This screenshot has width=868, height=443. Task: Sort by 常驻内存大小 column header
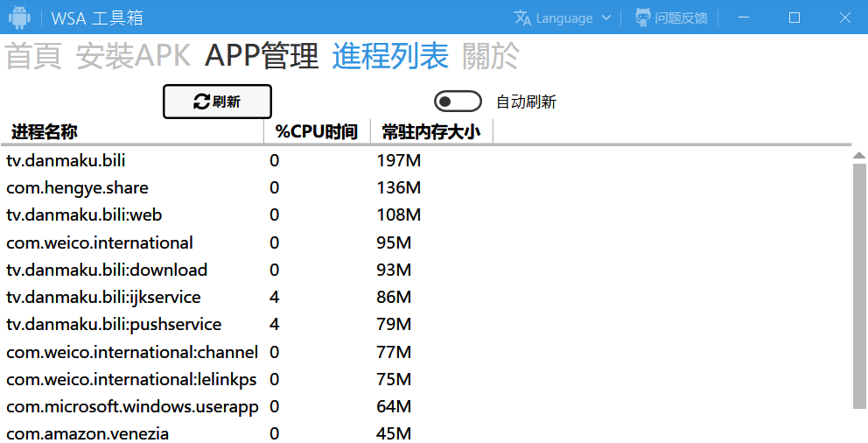click(431, 132)
